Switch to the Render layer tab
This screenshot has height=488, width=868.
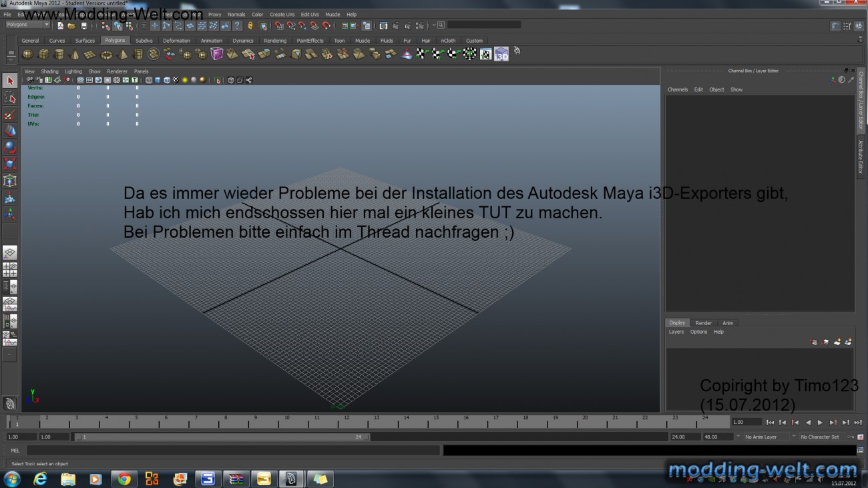tap(703, 323)
